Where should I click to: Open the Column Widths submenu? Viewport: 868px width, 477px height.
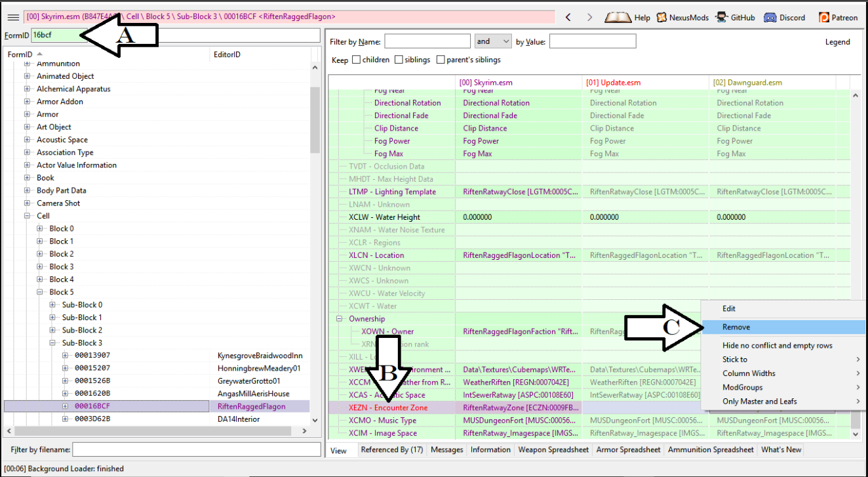[x=783, y=373]
